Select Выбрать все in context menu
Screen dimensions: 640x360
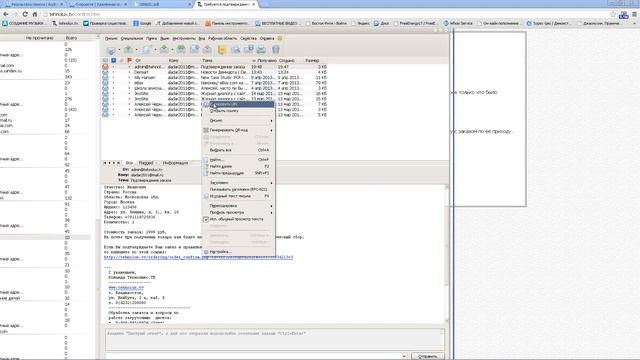click(x=238, y=150)
